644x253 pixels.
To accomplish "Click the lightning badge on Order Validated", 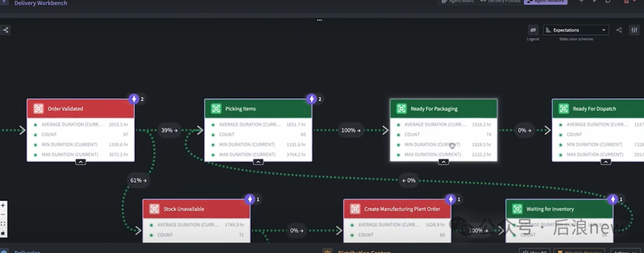I will click(134, 99).
